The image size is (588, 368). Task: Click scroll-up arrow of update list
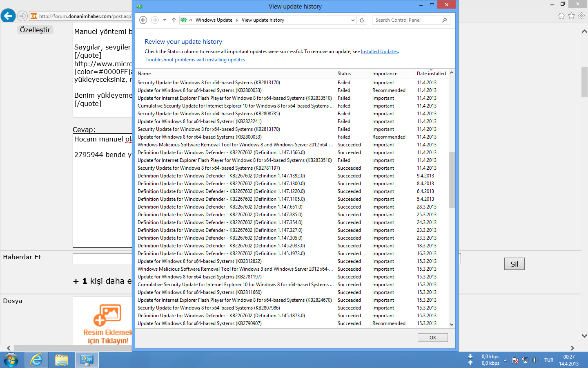coord(452,73)
